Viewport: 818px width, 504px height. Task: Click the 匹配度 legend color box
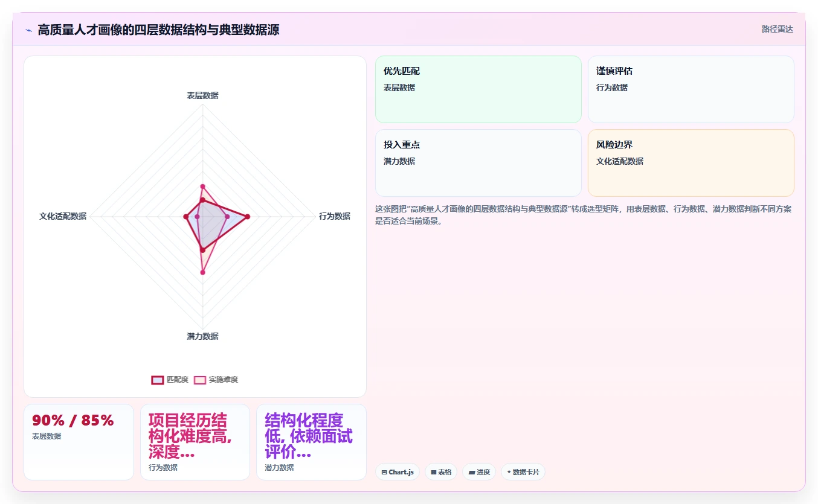coord(158,380)
